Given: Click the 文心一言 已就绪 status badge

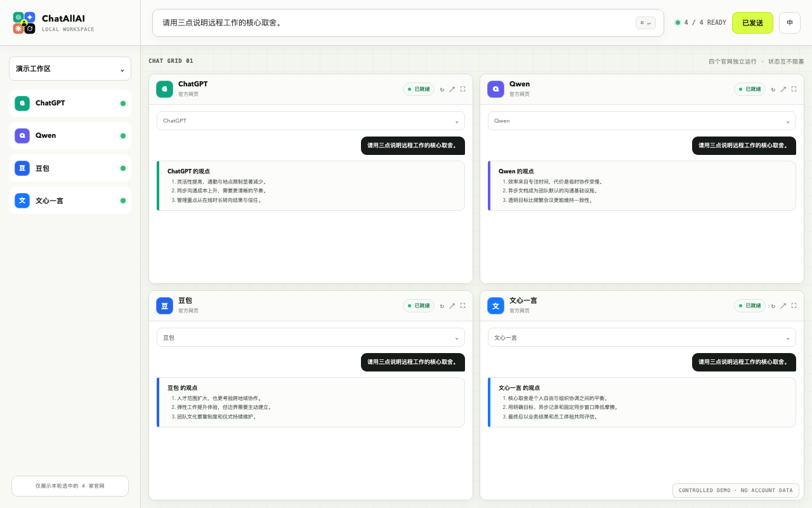Looking at the screenshot, I should point(750,306).
